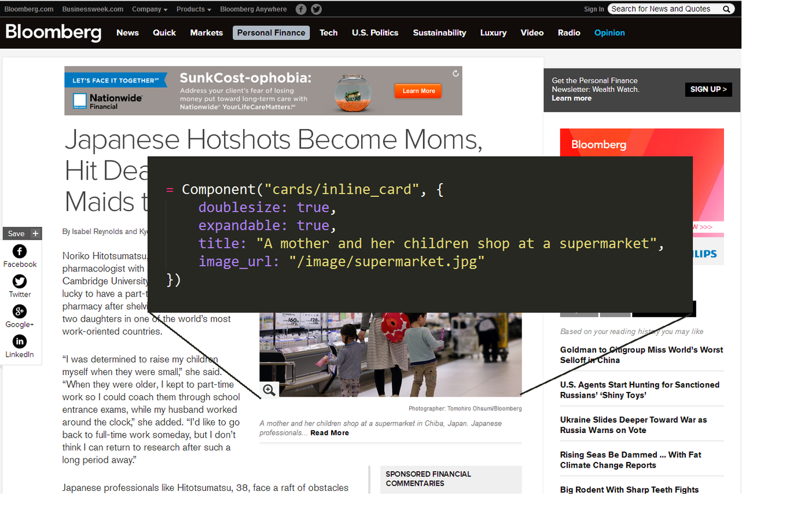Open Big Rodent With Sharp Teeth article
Image resolution: width=812 pixels, height=521 pixels.
click(x=629, y=490)
